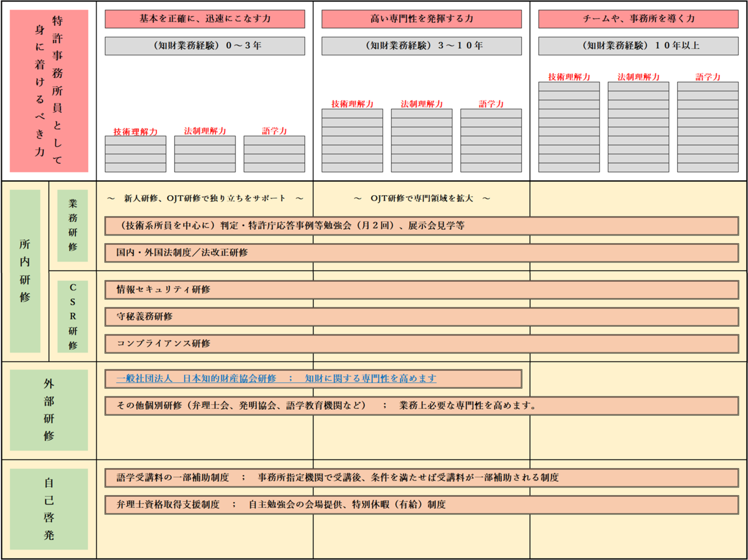Open the 日本知的財産協会研修 link

276,379
